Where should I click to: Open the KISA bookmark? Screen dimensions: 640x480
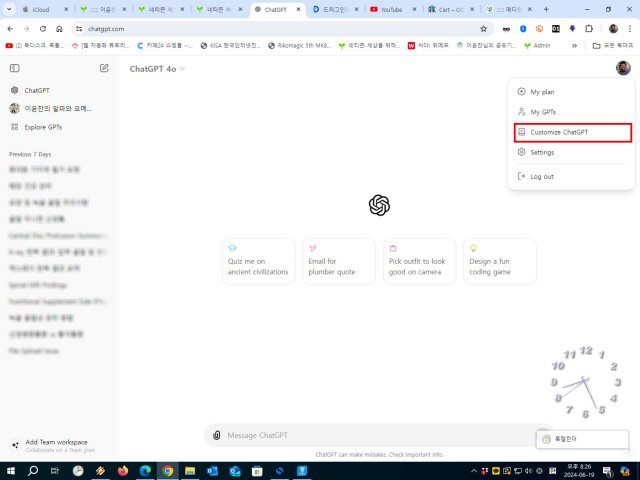click(230, 46)
